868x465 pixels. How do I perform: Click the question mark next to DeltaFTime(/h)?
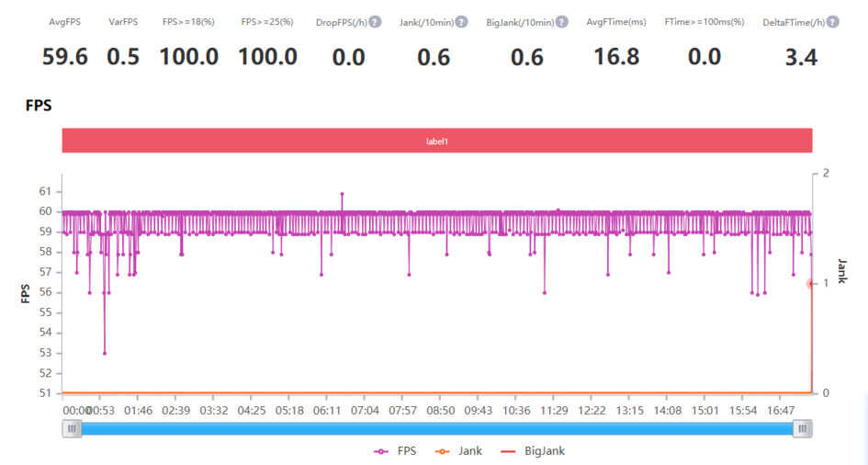click(832, 21)
